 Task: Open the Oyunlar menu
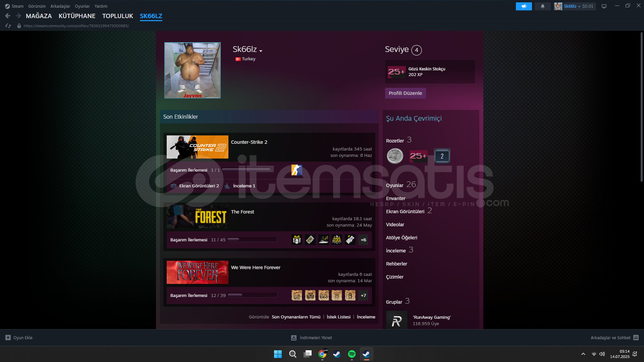pos(82,6)
